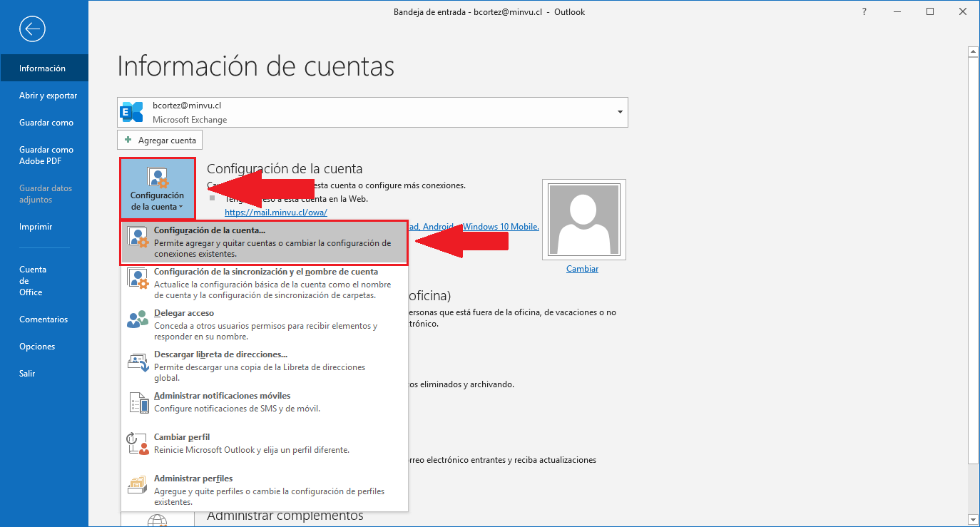Image resolution: width=980 pixels, height=527 pixels.
Task: Open the account selector dropdown
Action: (620, 112)
